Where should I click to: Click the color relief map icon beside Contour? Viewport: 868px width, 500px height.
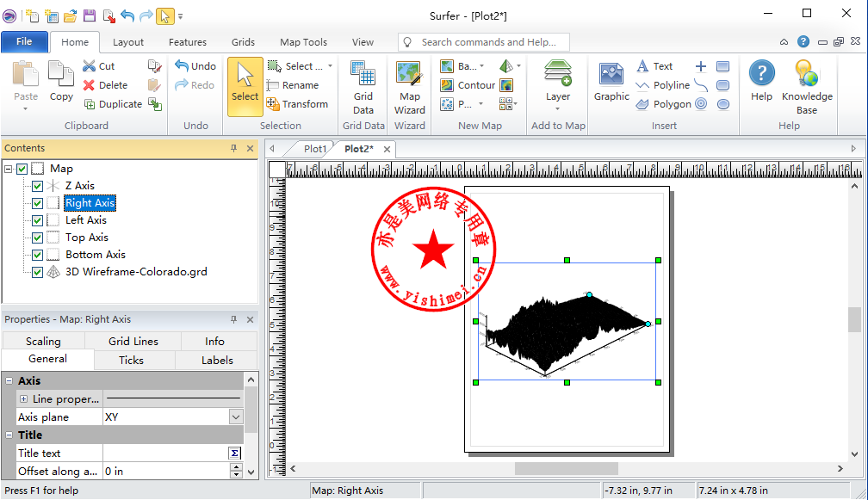tap(506, 85)
